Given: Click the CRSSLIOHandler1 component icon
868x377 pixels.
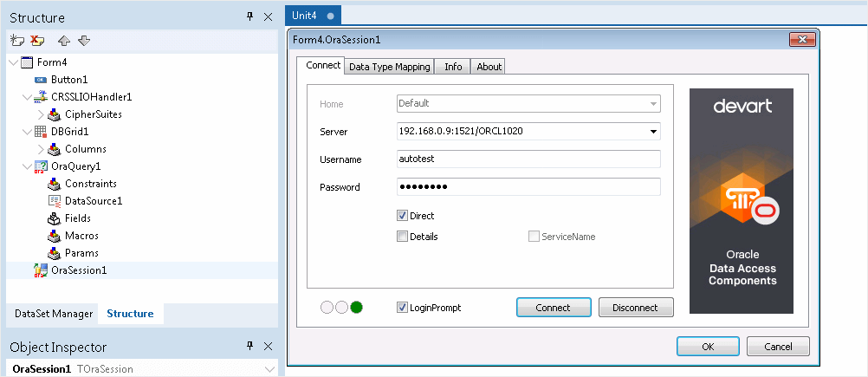Looking at the screenshot, I should 41,97.
